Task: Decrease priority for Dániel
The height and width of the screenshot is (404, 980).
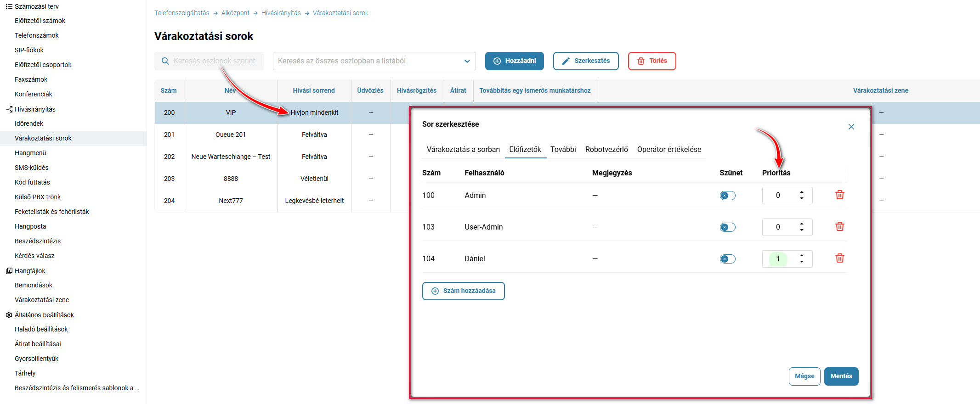Action: click(x=801, y=262)
